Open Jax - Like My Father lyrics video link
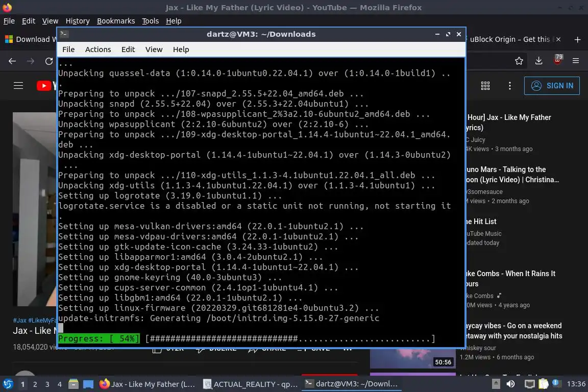This screenshot has width=588, height=392. coord(508,122)
